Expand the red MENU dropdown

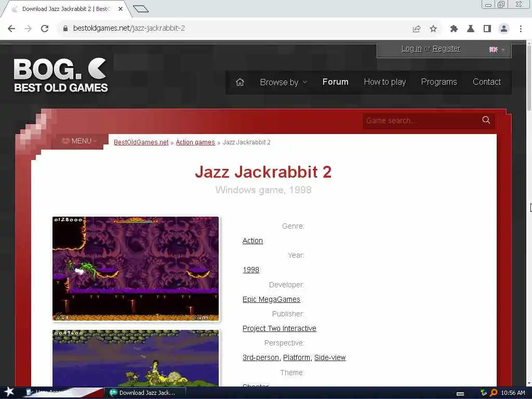[x=80, y=141]
